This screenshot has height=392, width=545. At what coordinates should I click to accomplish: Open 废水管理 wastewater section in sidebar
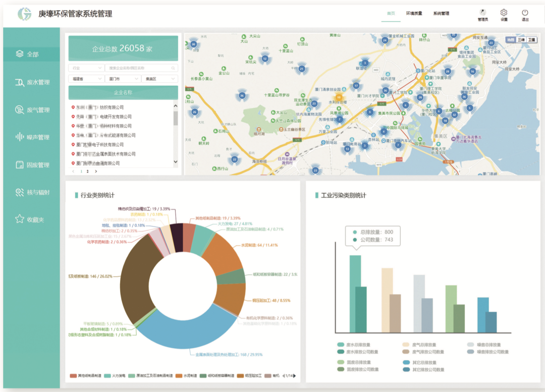coord(32,82)
